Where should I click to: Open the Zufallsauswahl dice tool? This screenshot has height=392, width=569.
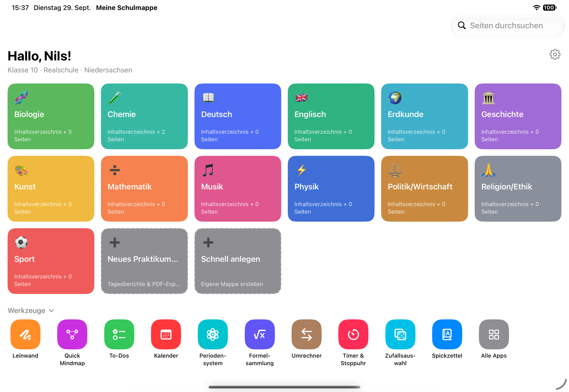[400, 334]
